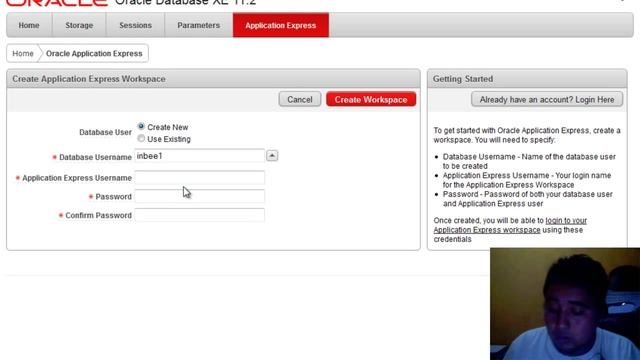The height and width of the screenshot is (360, 640).
Task: Click the Getting Started panel heading
Action: pos(463,79)
